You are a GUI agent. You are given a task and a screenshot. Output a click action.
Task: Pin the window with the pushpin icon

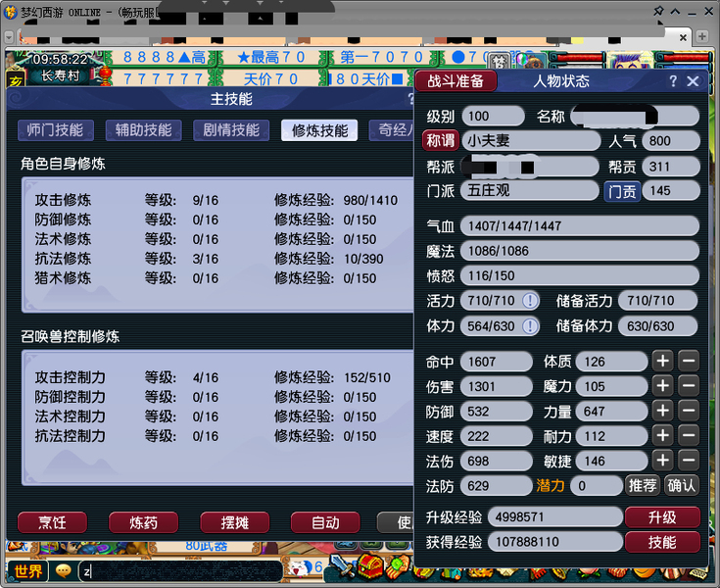(x=658, y=11)
